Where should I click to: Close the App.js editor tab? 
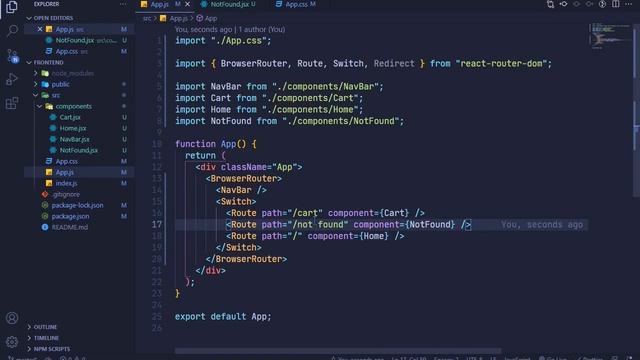coord(187,4)
